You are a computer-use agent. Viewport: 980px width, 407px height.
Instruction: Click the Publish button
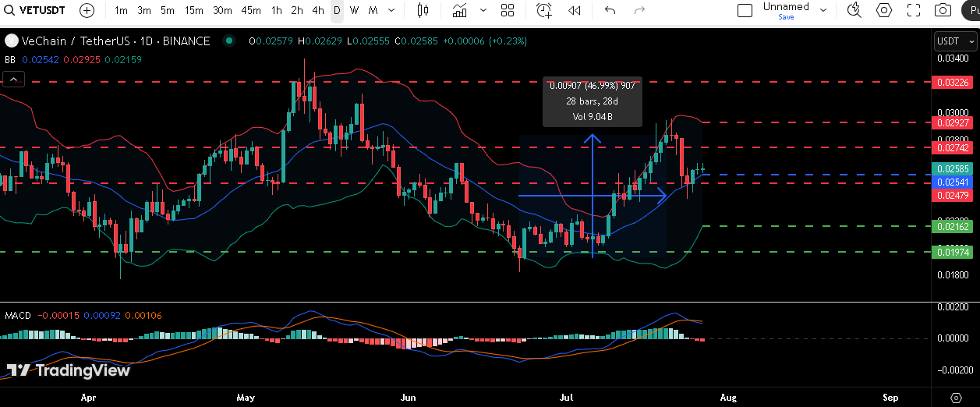(x=971, y=11)
